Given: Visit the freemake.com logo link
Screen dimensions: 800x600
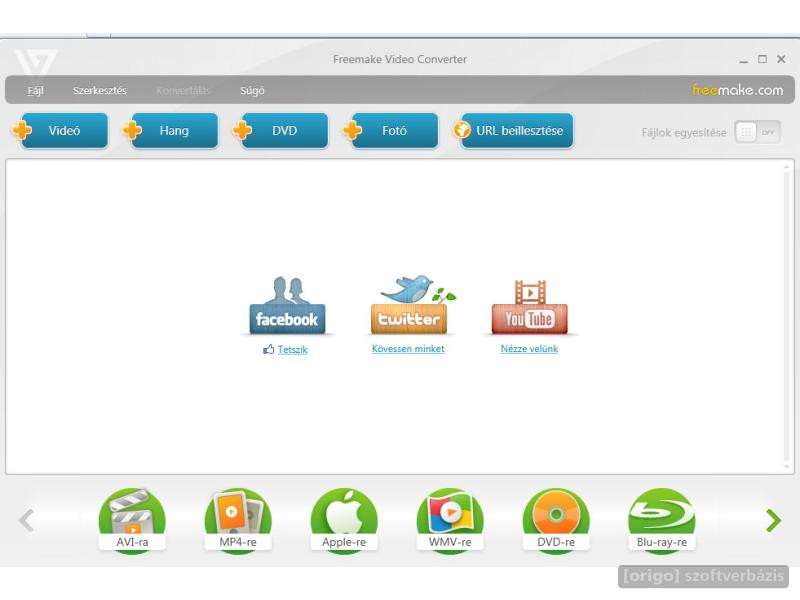Looking at the screenshot, I should (737, 90).
